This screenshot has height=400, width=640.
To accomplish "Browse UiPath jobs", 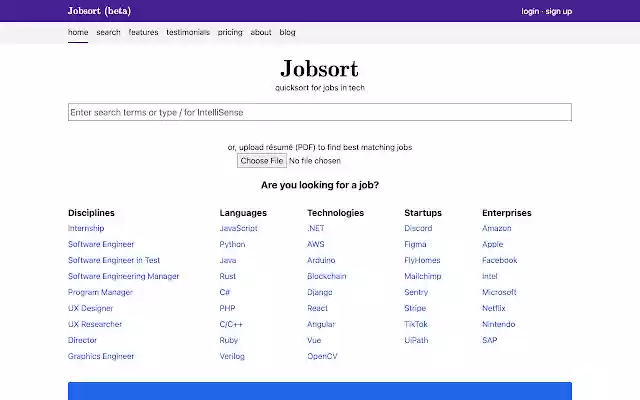I will point(416,340).
